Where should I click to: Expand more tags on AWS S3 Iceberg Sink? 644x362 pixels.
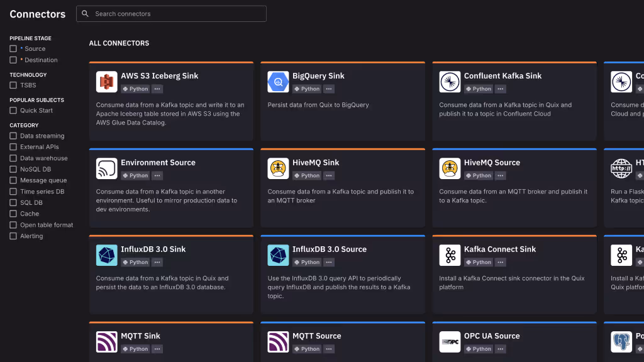tap(157, 89)
